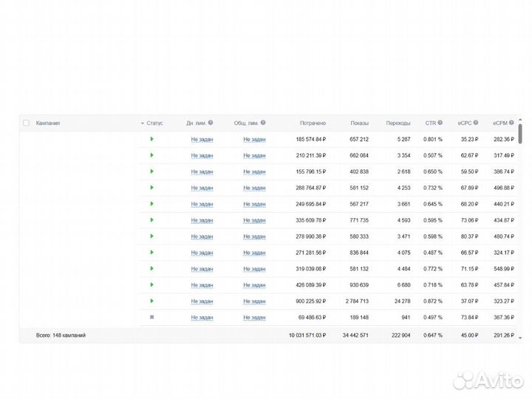532x399 pixels.
Task: Click the table's vertical scrollbar thumb
Action: pyautogui.click(x=520, y=133)
